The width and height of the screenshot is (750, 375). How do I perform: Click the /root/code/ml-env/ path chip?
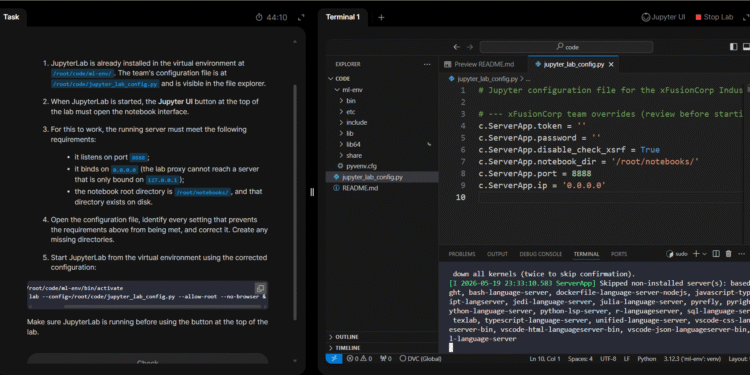(x=82, y=74)
